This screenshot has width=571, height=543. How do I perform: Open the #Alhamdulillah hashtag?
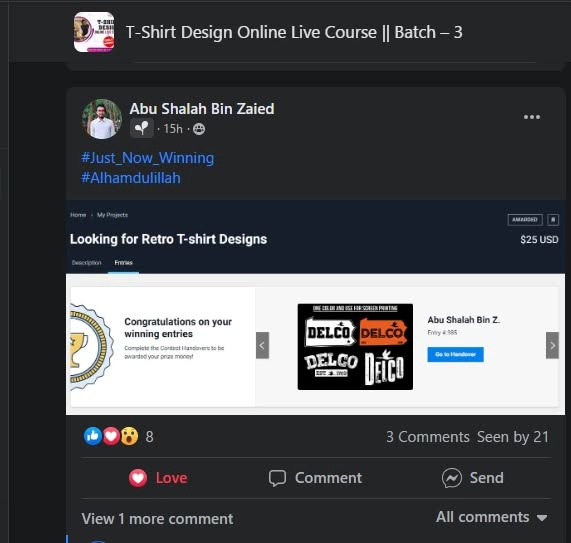[x=131, y=178]
